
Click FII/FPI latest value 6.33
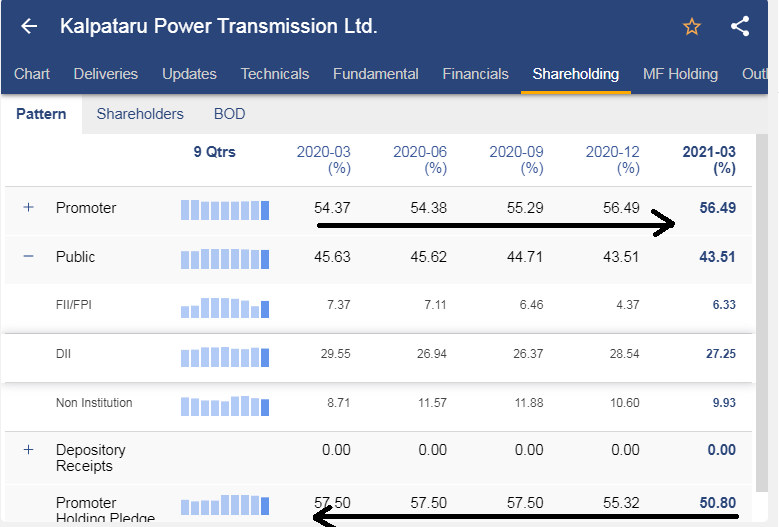pos(724,304)
